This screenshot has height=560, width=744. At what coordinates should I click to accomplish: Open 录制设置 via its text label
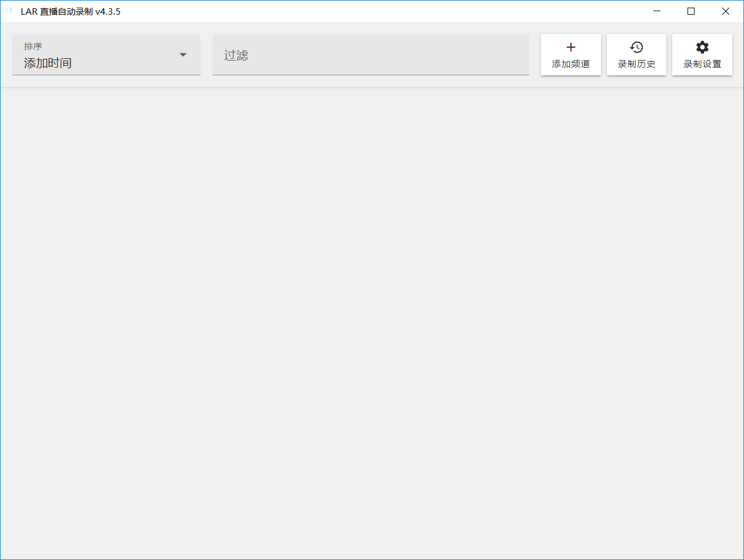coord(702,64)
